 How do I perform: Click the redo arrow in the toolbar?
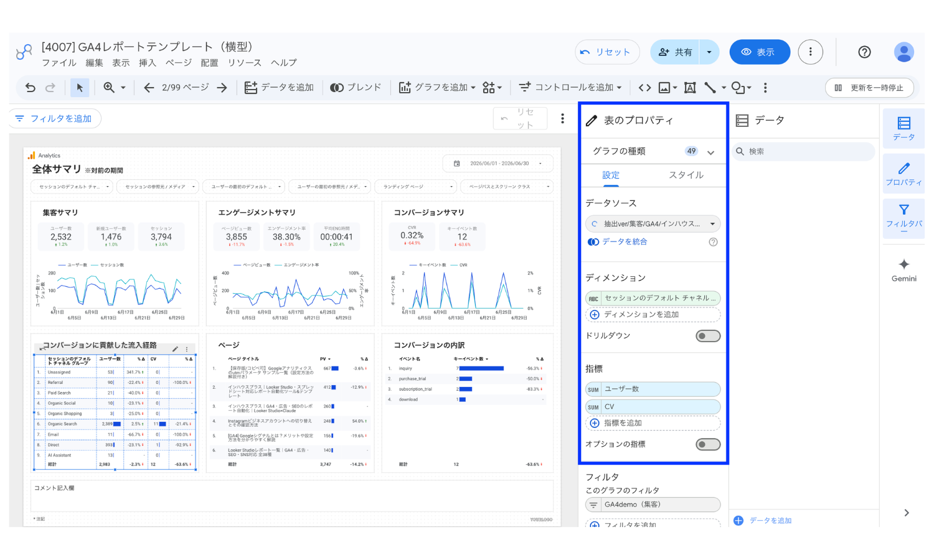point(50,88)
